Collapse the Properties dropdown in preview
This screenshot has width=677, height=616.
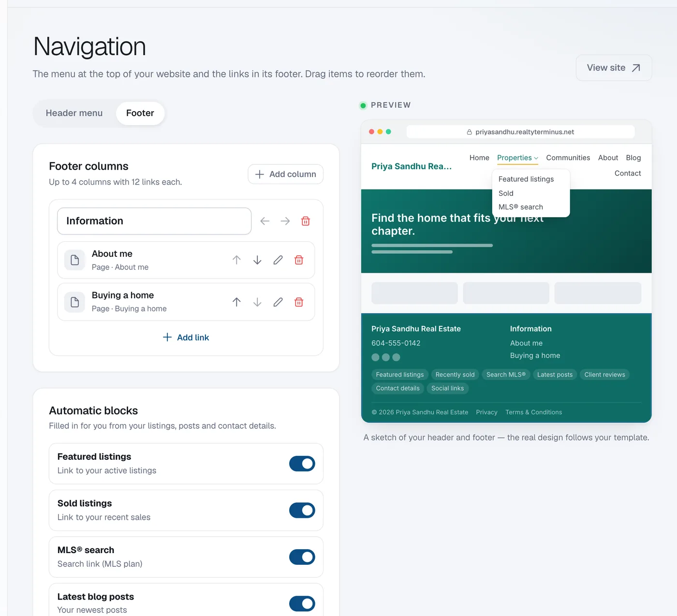pos(517,158)
